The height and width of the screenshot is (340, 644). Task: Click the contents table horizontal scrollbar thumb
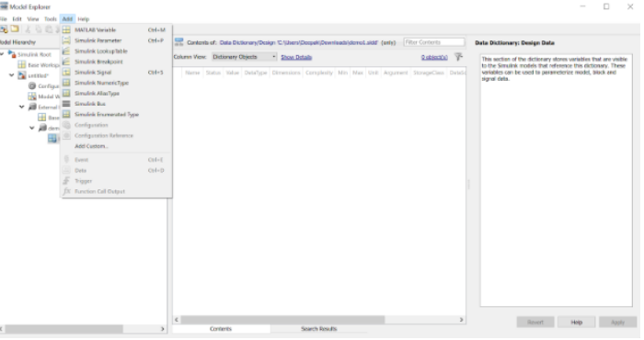click(282, 320)
